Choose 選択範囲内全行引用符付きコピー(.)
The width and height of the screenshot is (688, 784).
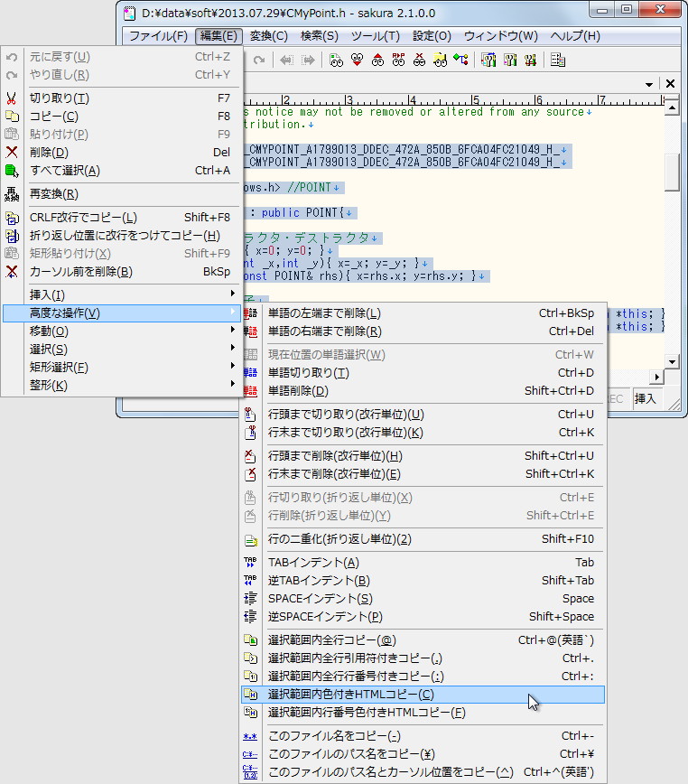point(423,658)
